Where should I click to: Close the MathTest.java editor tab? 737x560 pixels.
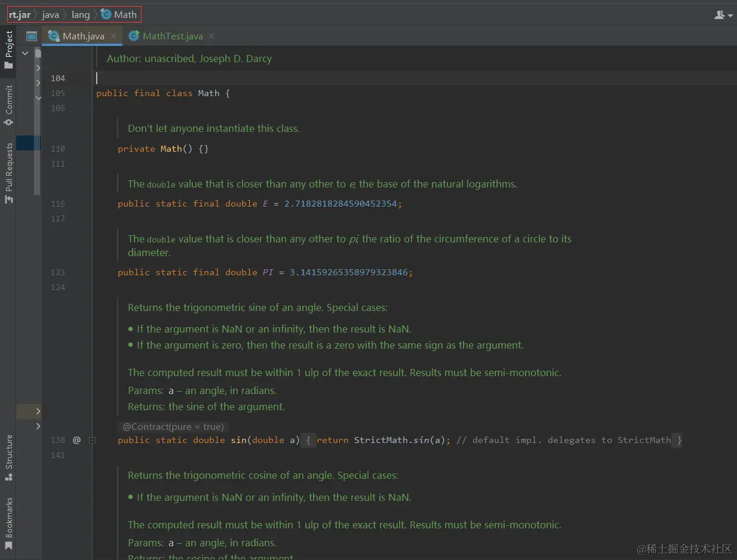pos(211,36)
